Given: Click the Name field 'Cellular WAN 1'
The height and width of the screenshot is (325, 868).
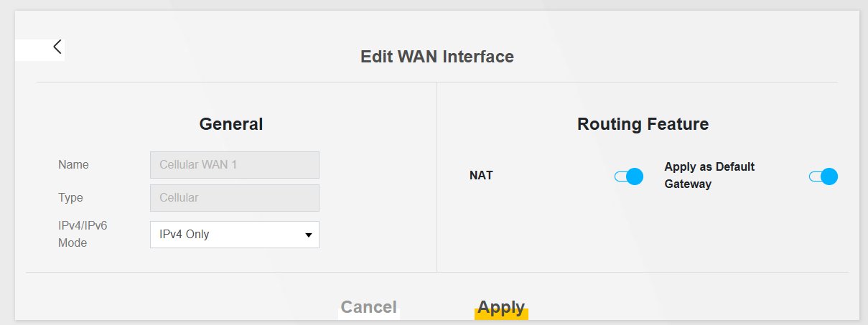Looking at the screenshot, I should click(x=234, y=165).
